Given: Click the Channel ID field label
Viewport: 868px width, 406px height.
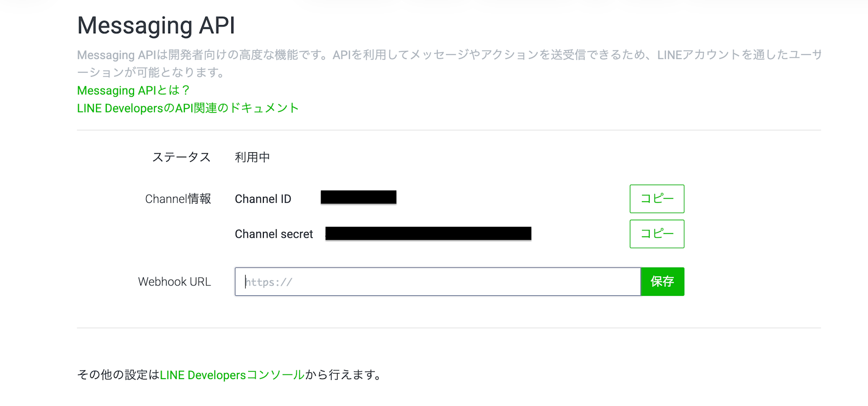Looking at the screenshot, I should pyautogui.click(x=263, y=199).
